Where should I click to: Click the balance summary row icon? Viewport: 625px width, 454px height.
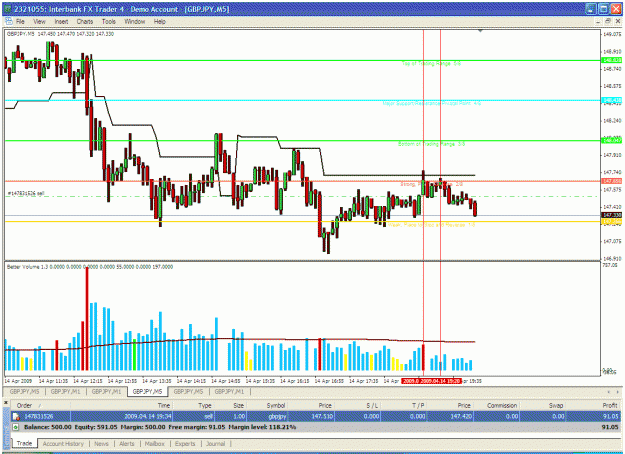[x=16, y=427]
